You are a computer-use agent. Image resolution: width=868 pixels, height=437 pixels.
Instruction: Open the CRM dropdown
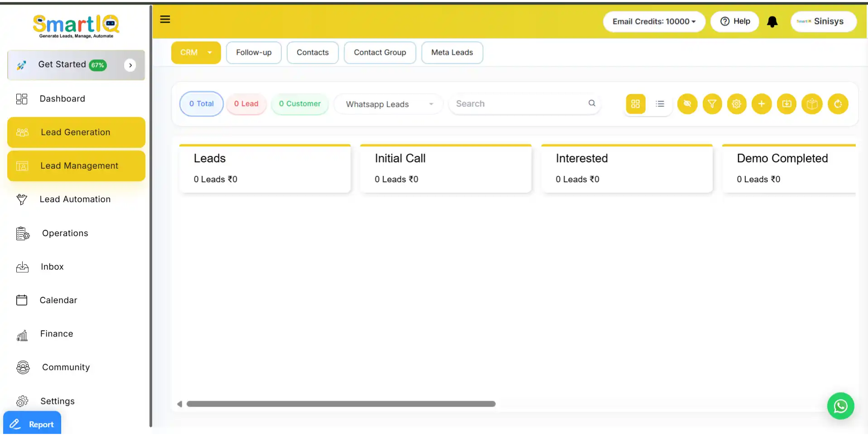tap(196, 52)
